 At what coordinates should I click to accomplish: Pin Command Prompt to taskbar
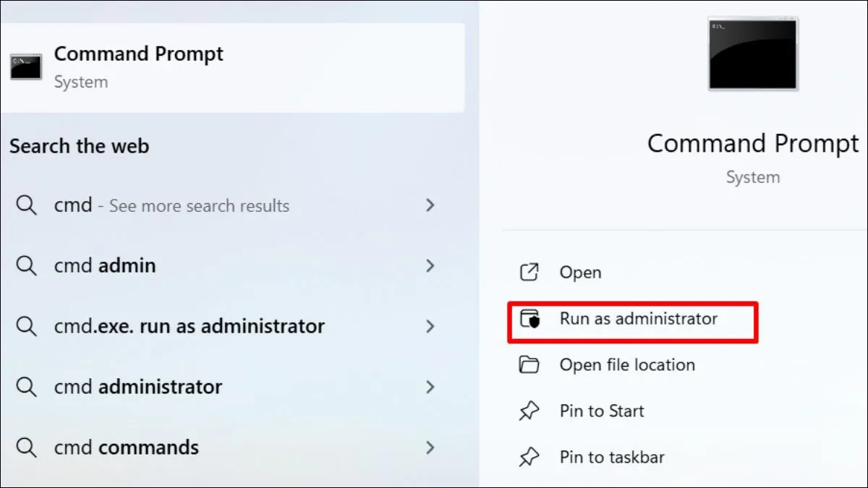(610, 457)
